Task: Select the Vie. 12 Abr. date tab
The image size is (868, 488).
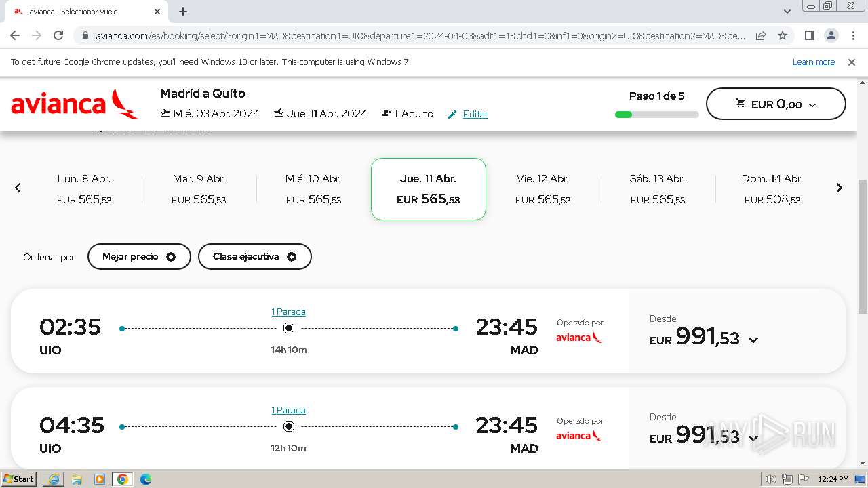Action: [x=542, y=189]
